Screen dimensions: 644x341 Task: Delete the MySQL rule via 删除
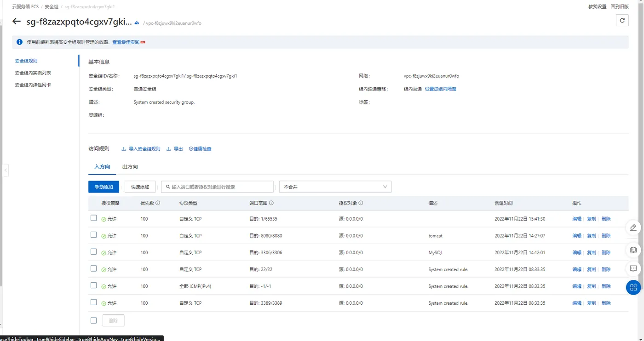click(606, 253)
